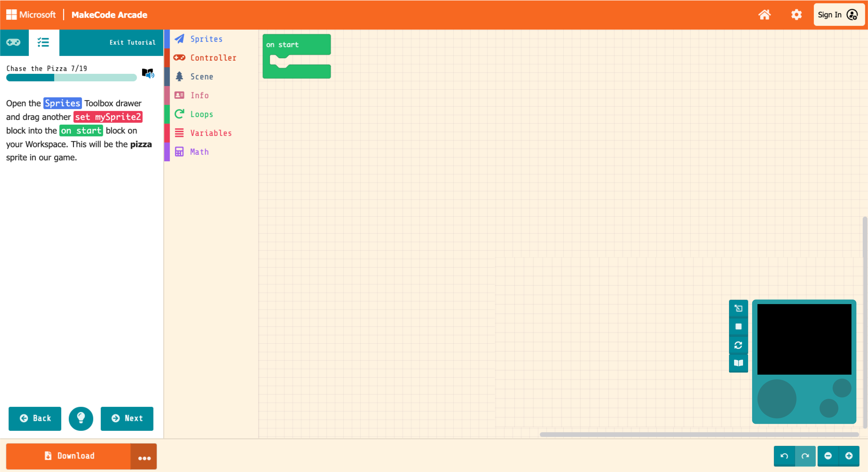Exit the Chase the Pizza tutorial
Viewport: 868px width, 472px height.
(132, 43)
